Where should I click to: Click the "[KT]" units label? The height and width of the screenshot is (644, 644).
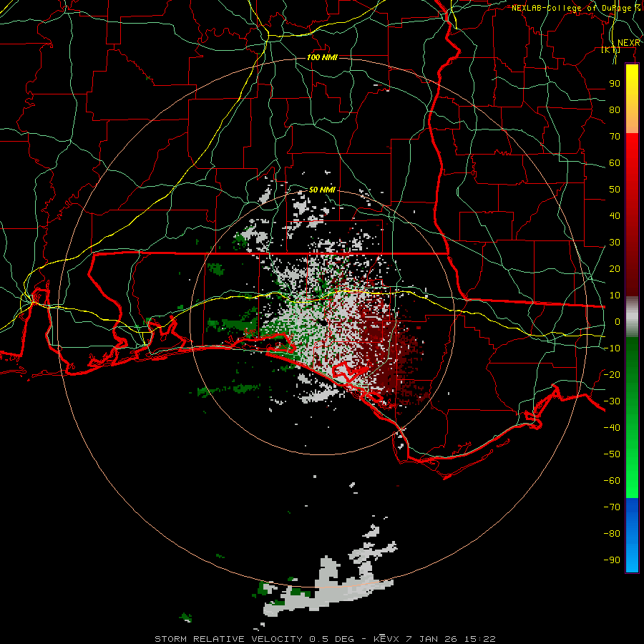[610, 49]
